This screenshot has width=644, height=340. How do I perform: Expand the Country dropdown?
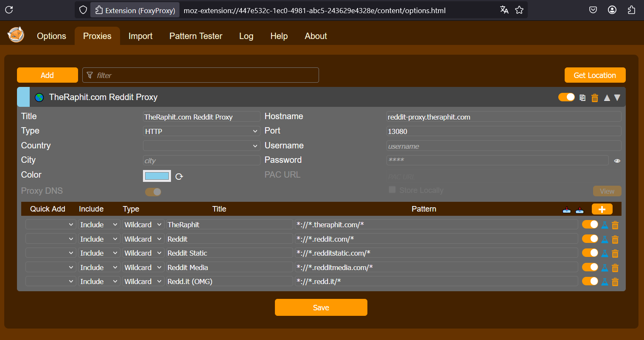[x=202, y=146]
